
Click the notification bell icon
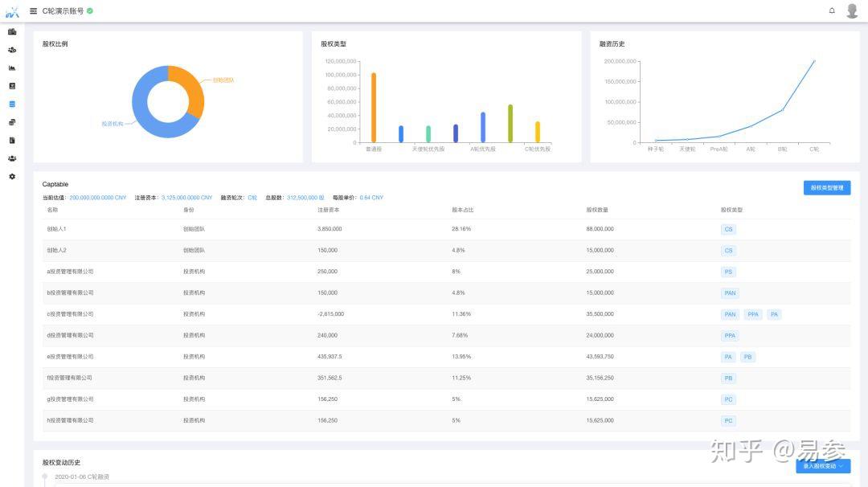[832, 10]
